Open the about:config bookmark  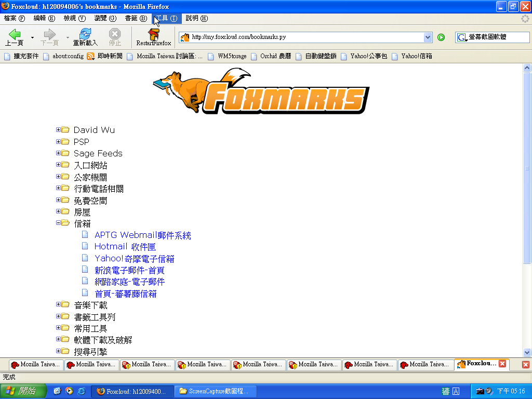tap(63, 56)
